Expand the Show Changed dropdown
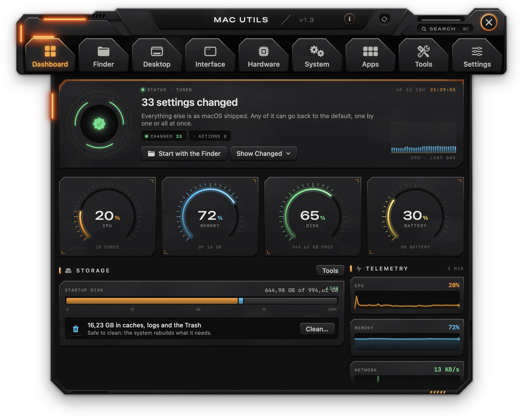523x420 pixels. (263, 154)
